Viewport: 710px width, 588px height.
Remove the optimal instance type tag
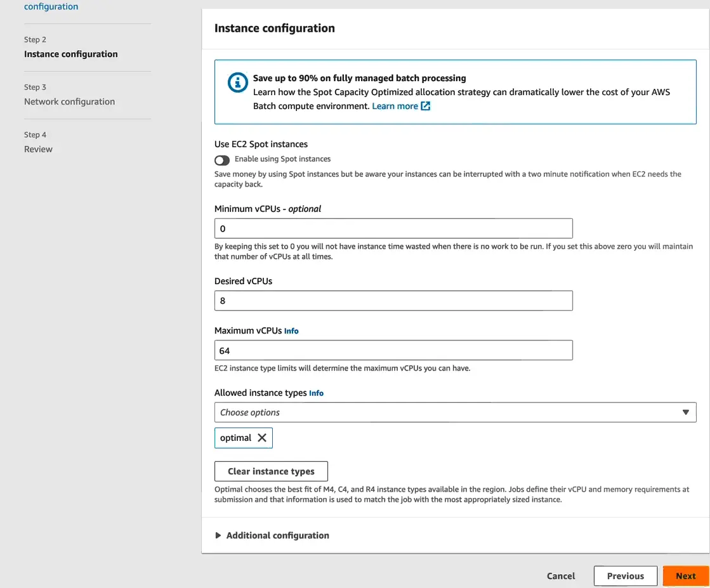click(261, 438)
